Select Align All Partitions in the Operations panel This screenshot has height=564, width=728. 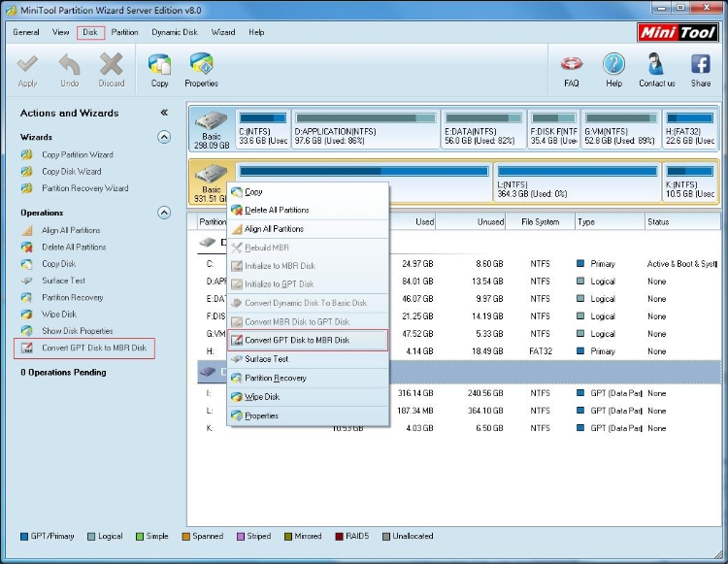(x=71, y=230)
